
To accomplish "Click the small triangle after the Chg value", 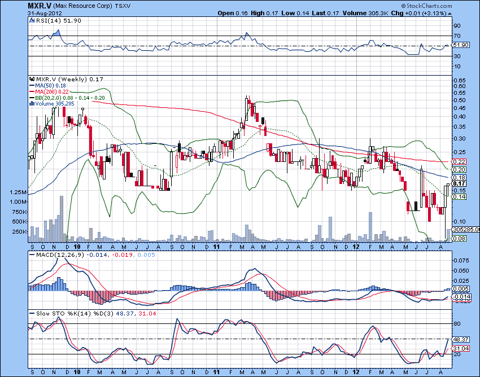I will coord(450,13).
